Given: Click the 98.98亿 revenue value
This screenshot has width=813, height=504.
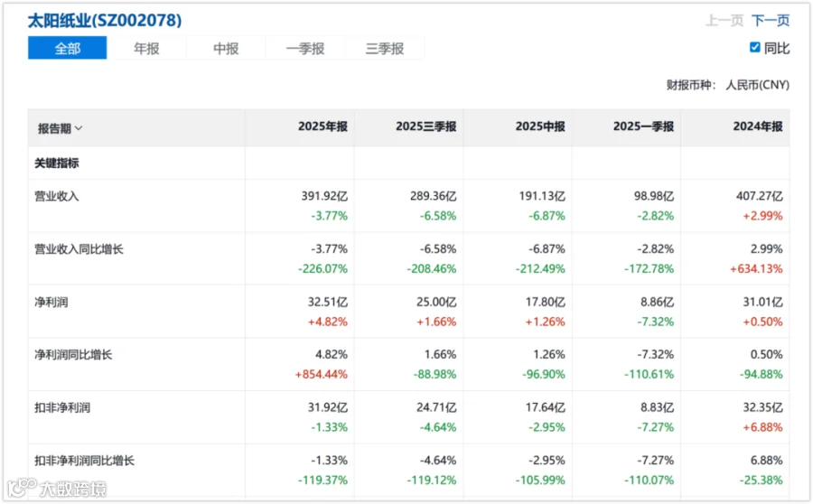Looking at the screenshot, I should [x=654, y=196].
